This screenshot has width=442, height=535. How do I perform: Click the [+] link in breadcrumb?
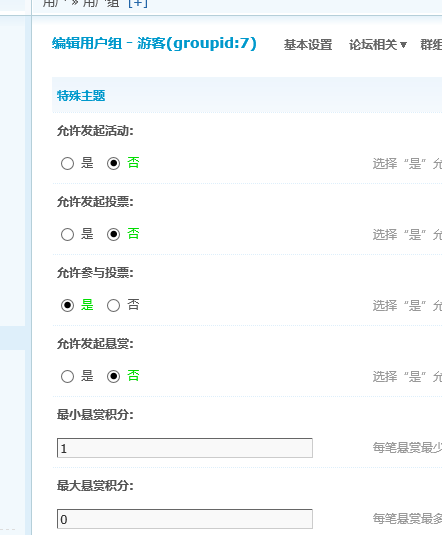point(138,3)
